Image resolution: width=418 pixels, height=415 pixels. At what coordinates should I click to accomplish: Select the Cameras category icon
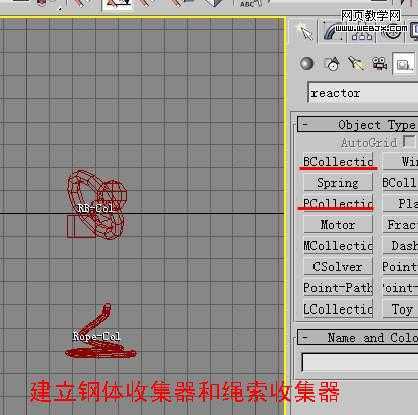pos(380,64)
